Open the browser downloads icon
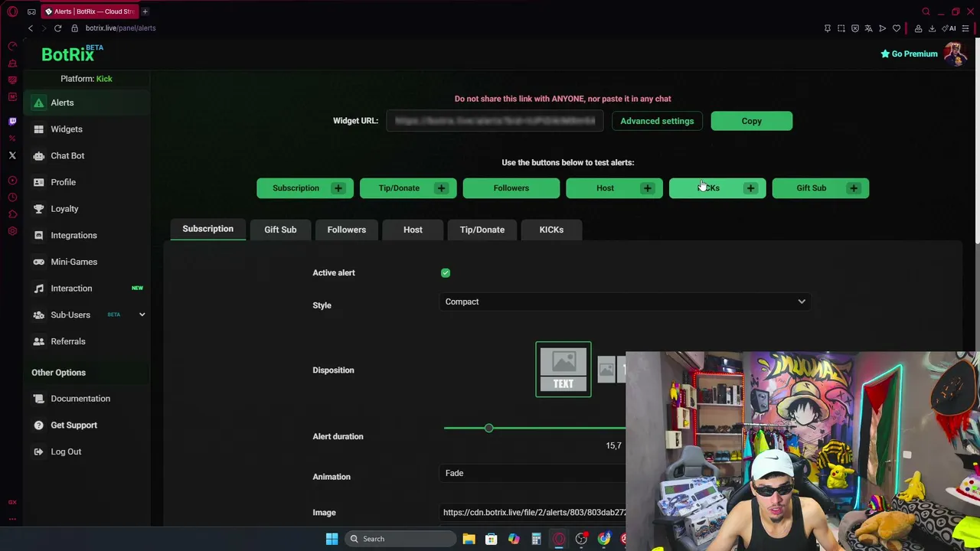The width and height of the screenshot is (980, 551). (932, 28)
